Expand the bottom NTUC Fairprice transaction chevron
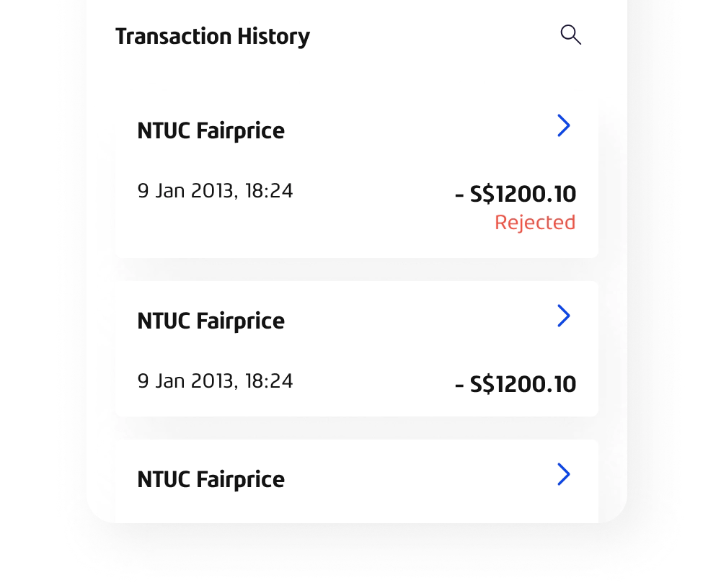The width and height of the screenshot is (721, 588). [564, 474]
